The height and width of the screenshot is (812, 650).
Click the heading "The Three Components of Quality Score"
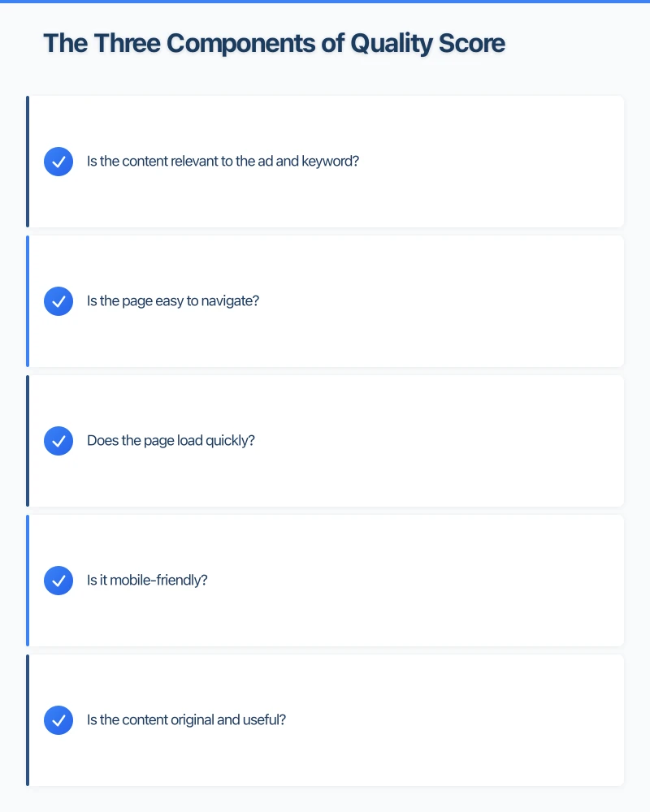[274, 44]
